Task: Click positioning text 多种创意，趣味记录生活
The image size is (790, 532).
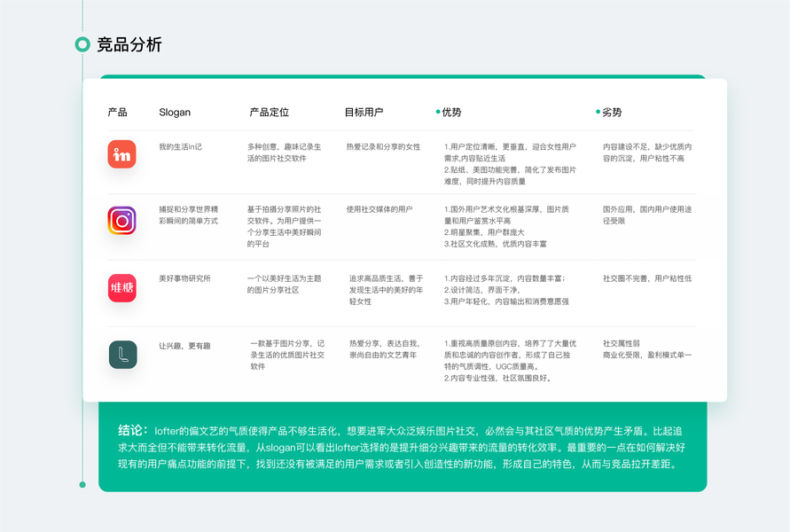Action: 284,153
